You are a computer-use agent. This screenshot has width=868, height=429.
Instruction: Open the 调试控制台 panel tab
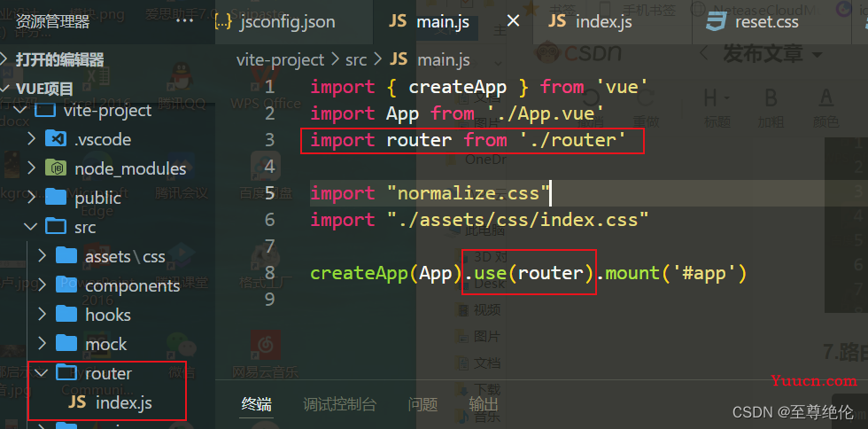pos(339,404)
